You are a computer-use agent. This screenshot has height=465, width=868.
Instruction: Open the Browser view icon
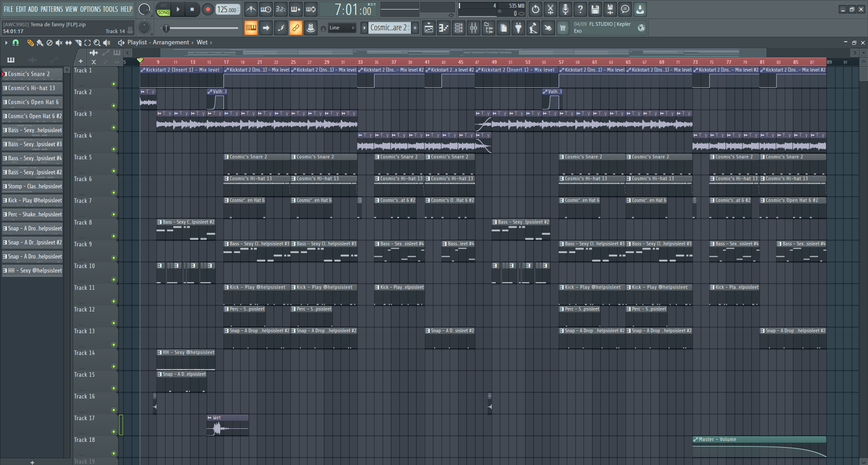coord(489,28)
